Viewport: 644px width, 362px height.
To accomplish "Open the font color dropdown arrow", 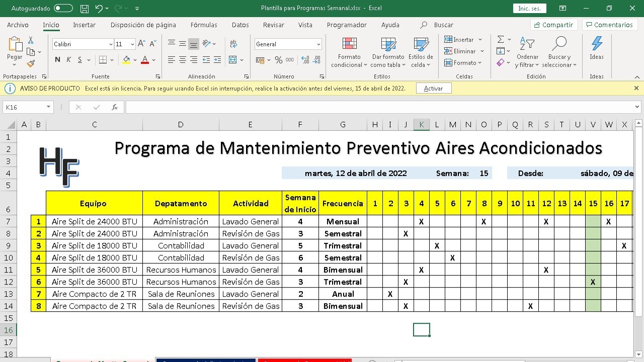I will coord(153,60).
